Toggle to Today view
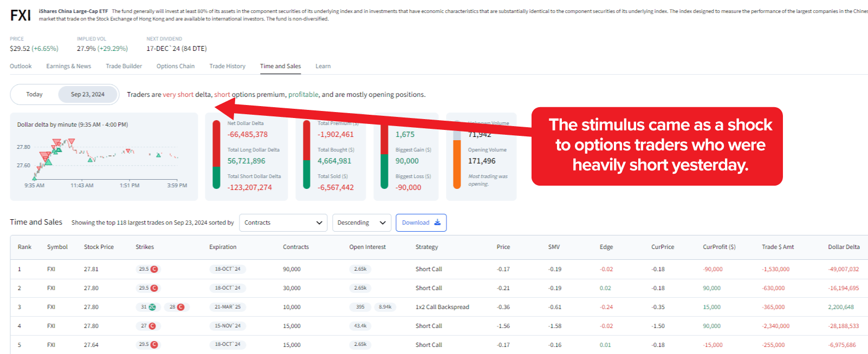This screenshot has height=354, width=868. (x=35, y=94)
